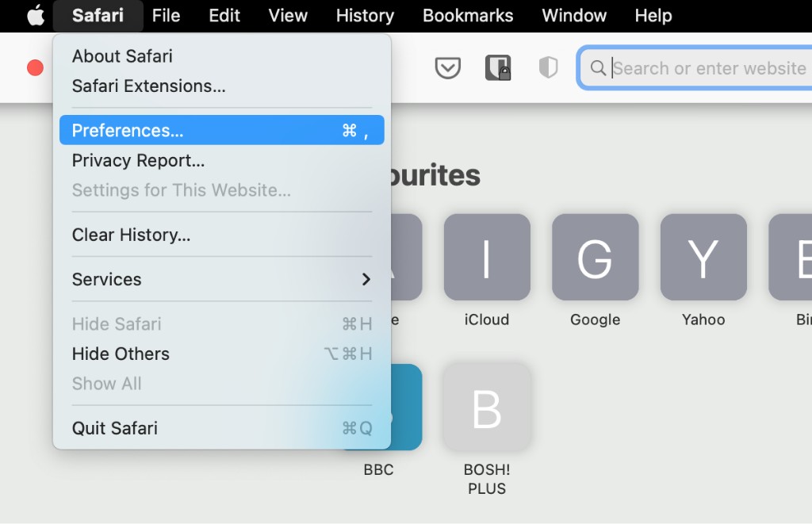The image size is (812, 524).
Task: Choose Clear History… from the menu
Action: click(222, 235)
